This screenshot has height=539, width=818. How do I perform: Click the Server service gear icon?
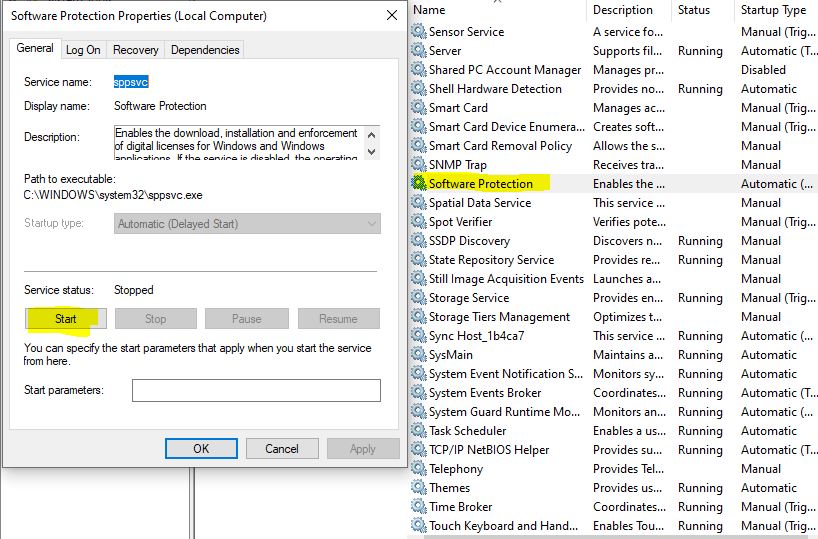(419, 50)
